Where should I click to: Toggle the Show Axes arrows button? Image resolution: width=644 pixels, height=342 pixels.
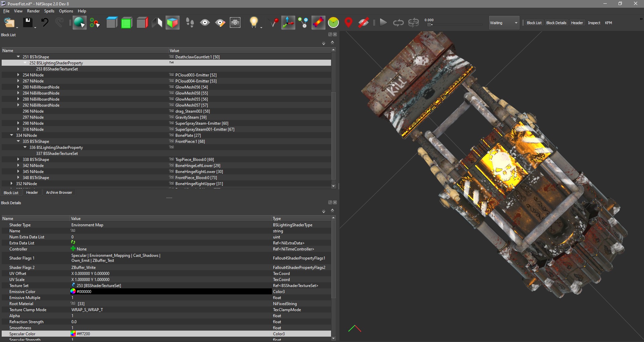click(x=288, y=23)
